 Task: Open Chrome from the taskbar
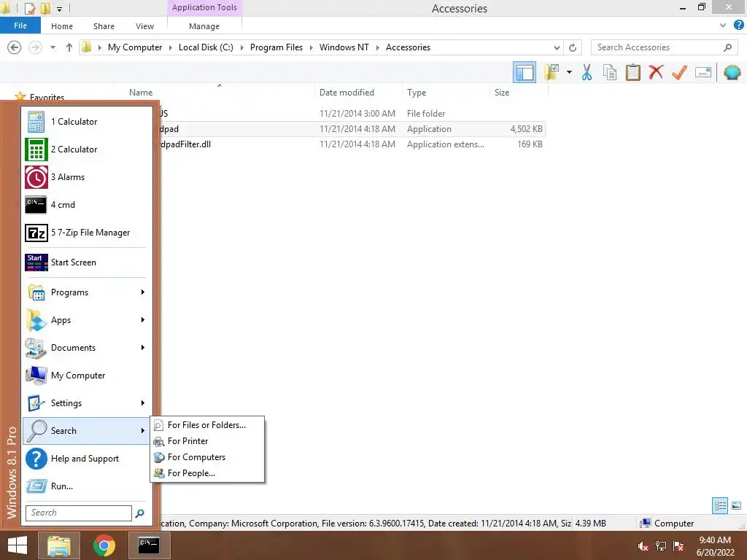pyautogui.click(x=104, y=545)
